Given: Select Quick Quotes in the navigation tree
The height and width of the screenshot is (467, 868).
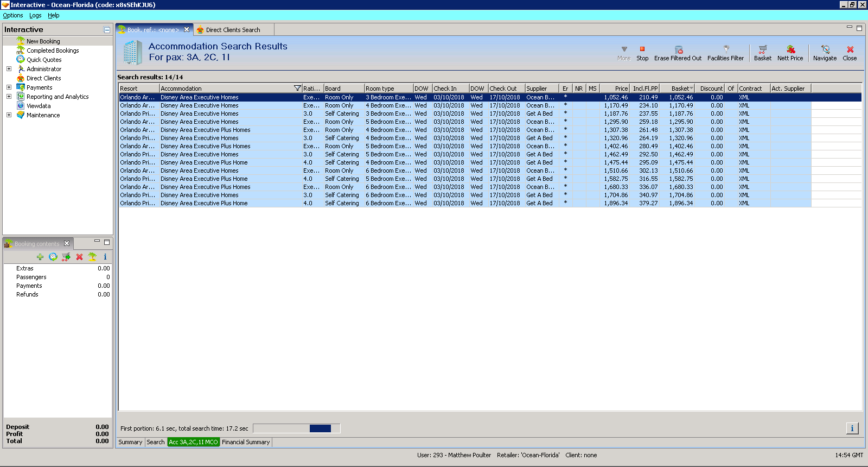Looking at the screenshot, I should click(x=44, y=60).
